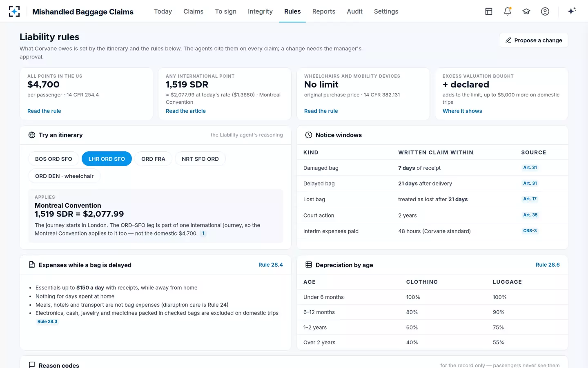Open the notifications bell
This screenshot has height=368, width=588.
pos(508,11)
